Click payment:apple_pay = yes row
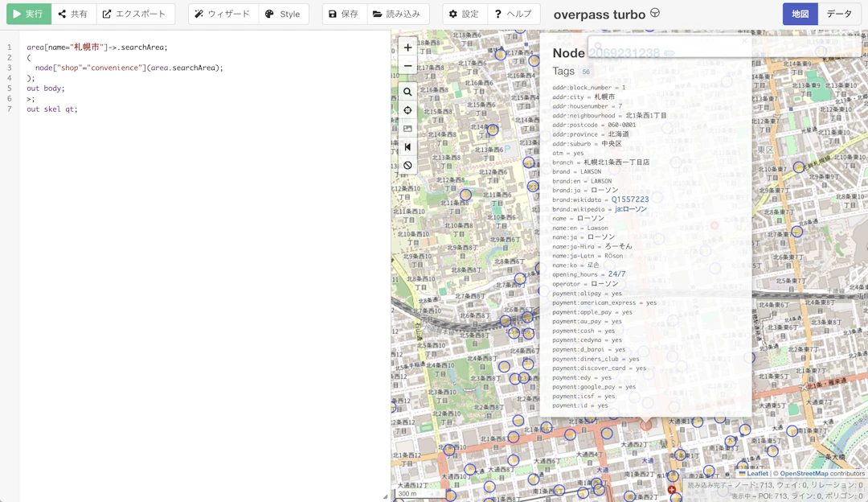Screen dimensions: 868x502 coord(592,312)
